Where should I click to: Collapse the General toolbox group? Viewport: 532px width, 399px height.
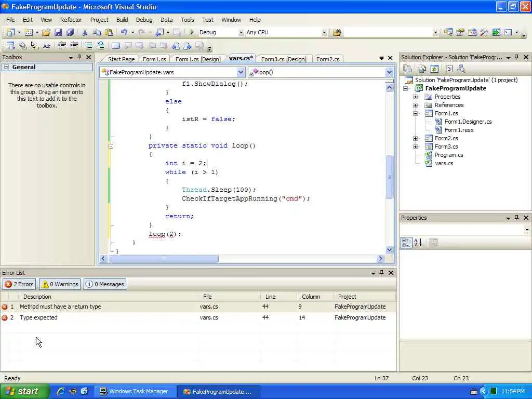tap(6, 67)
